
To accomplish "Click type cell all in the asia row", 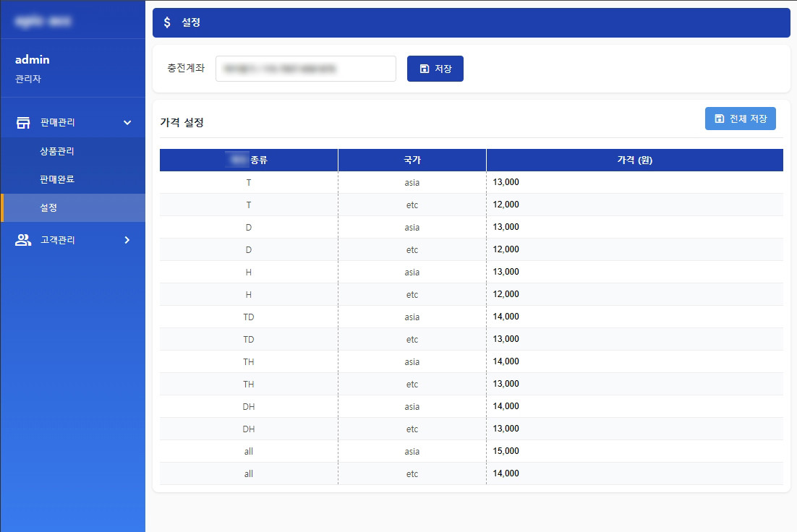I will pos(249,451).
